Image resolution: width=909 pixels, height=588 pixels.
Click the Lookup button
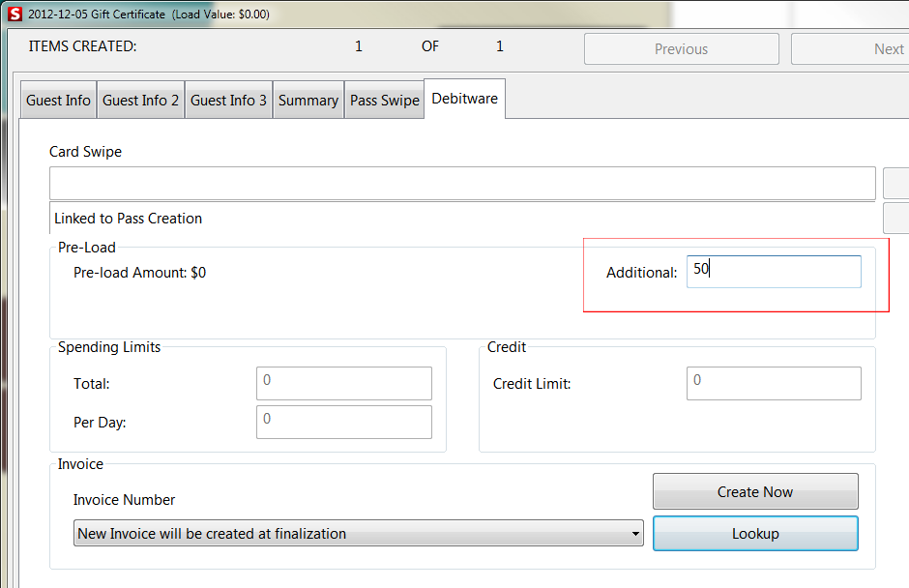[755, 533]
